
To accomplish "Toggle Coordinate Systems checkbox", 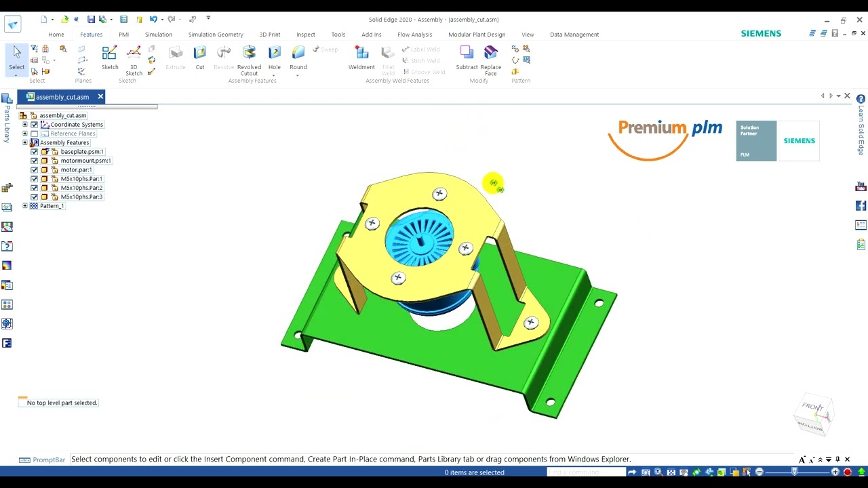I will [x=35, y=125].
